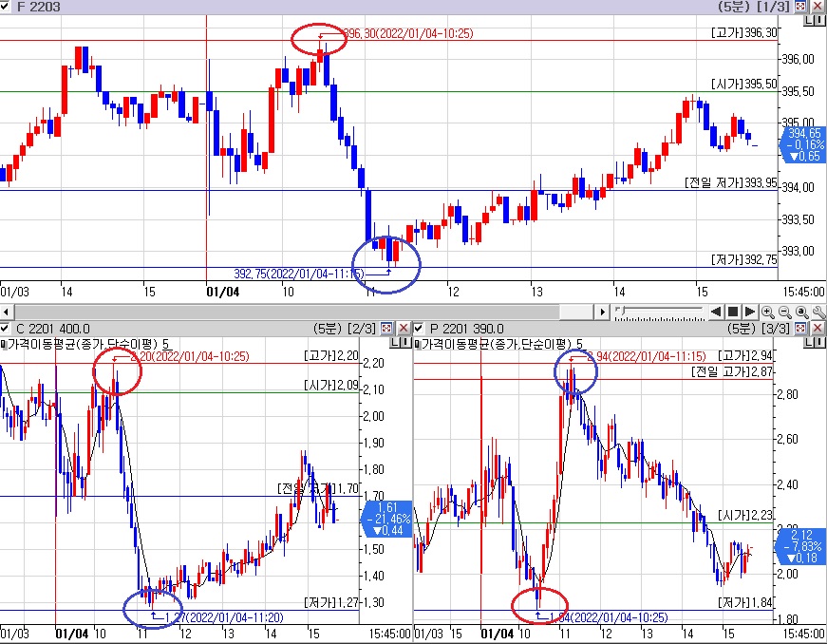Screen dimensions: 827x644
Task: Click the [고가]2.20 label on C 2201
Action: click(331, 356)
